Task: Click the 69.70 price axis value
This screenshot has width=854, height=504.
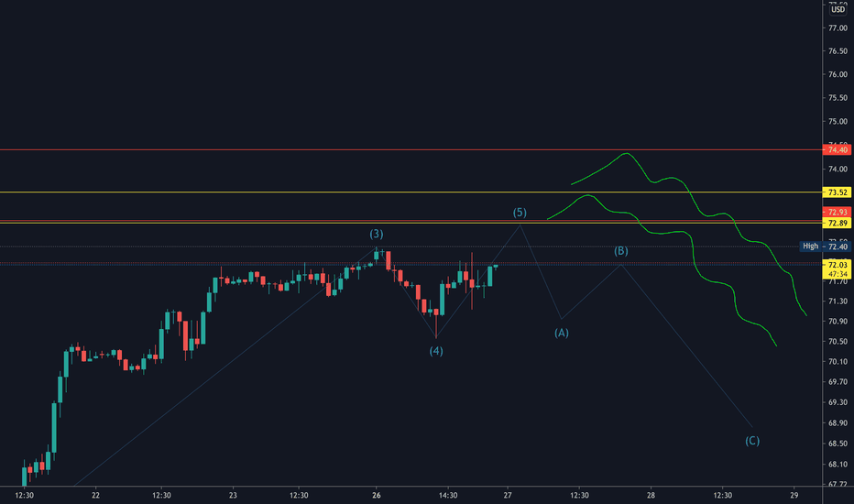Action: 838,382
